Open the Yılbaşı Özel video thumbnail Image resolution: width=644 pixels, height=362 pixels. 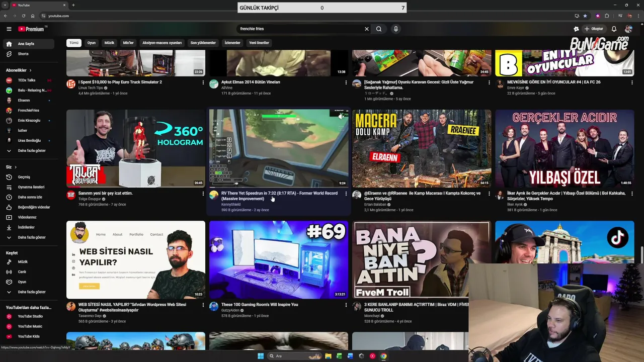point(565,148)
